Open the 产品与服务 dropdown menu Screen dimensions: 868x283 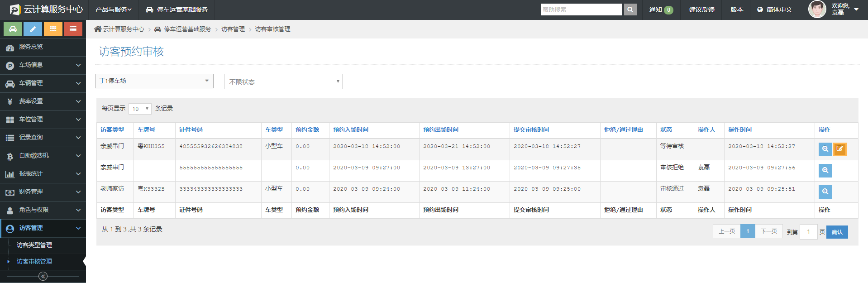tap(113, 10)
